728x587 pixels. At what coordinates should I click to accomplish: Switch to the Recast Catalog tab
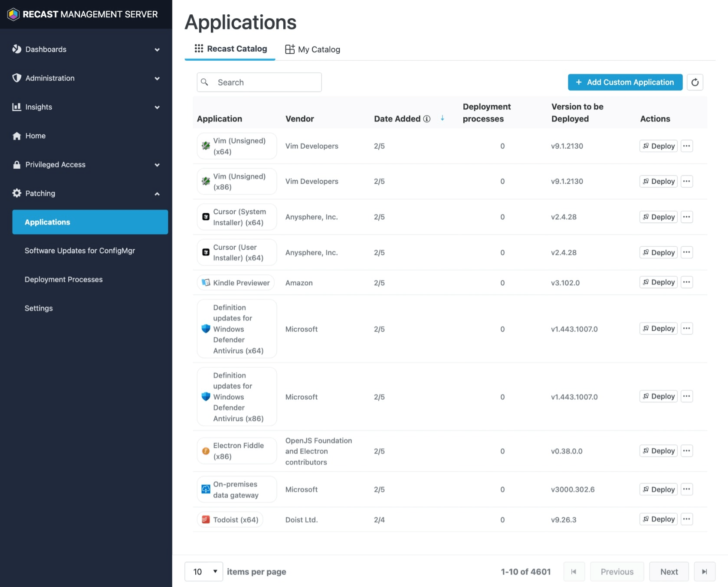[230, 49]
